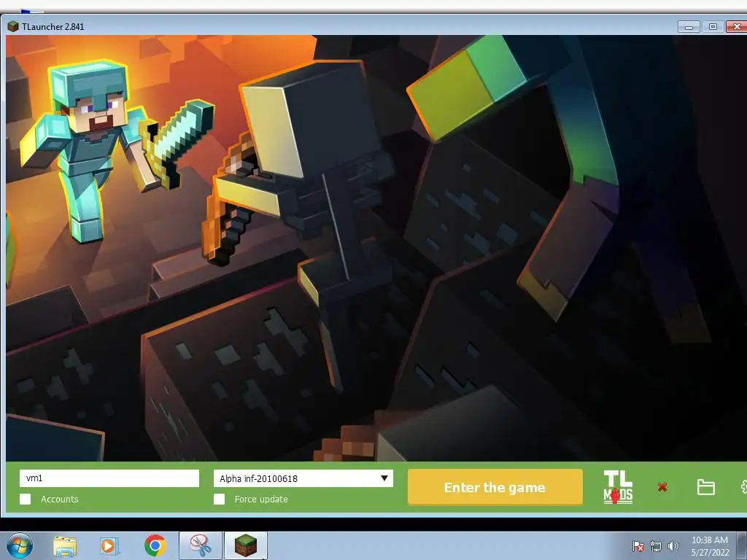Open launcher settings gear icon
Image resolution: width=747 pixels, height=560 pixels.
click(743, 487)
